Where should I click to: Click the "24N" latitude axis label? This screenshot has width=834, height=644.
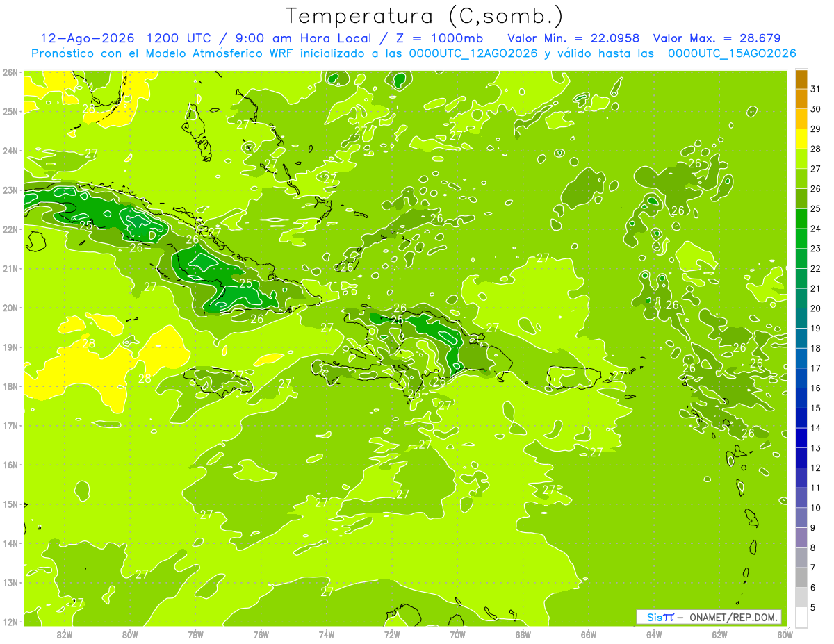click(10, 151)
